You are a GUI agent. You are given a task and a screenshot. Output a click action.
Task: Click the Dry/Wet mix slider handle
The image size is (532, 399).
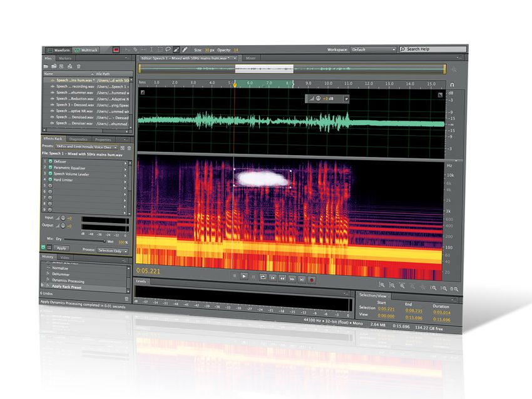(x=104, y=241)
